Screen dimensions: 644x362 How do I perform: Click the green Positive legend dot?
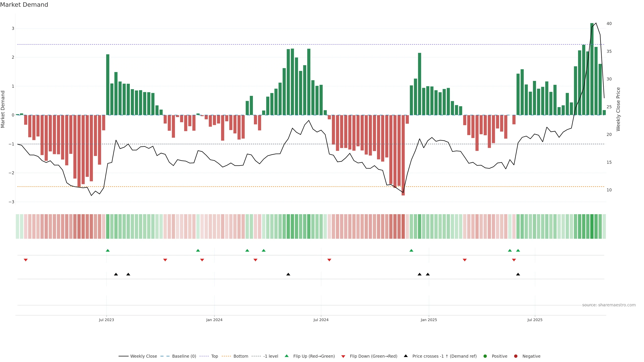pos(485,356)
